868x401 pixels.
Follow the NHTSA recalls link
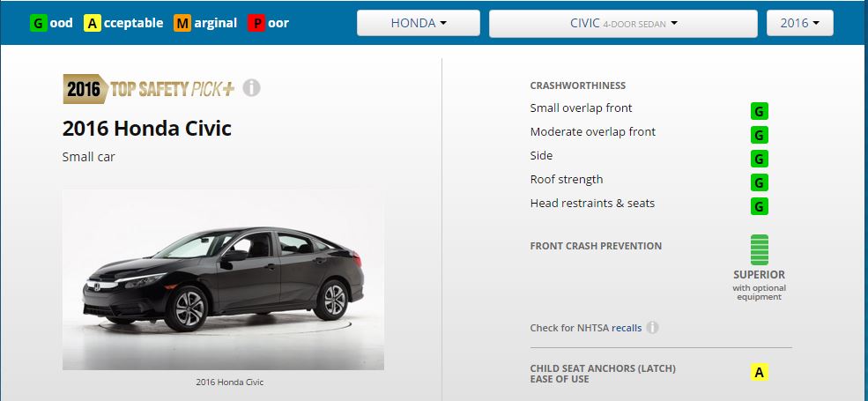click(627, 328)
